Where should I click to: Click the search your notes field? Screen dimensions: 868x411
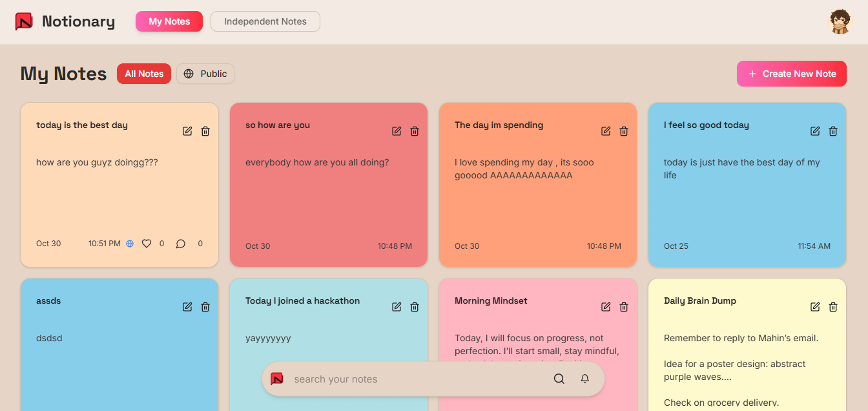pyautogui.click(x=387, y=379)
